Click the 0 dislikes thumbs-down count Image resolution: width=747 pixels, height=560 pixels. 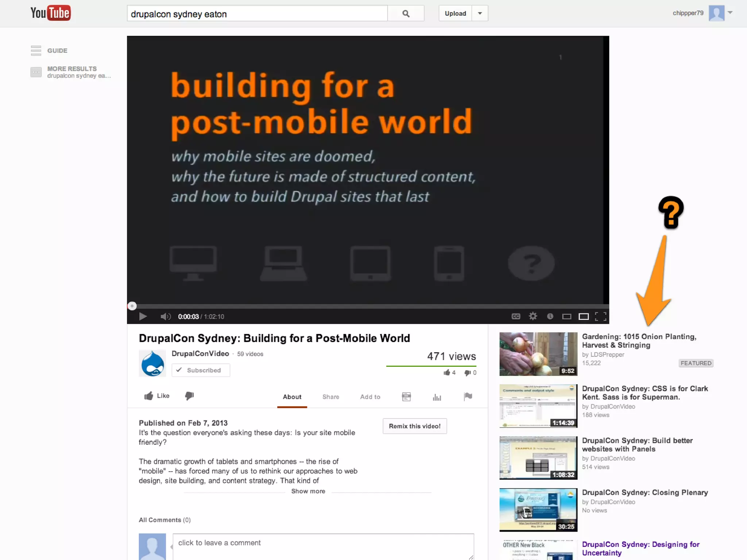pos(470,373)
